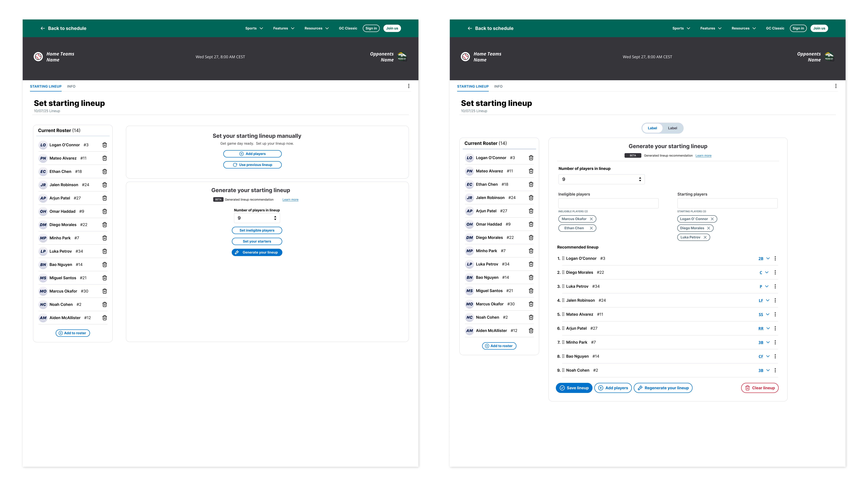Click back arrow icon in left mockup header
This screenshot has width=868, height=486.
point(43,28)
